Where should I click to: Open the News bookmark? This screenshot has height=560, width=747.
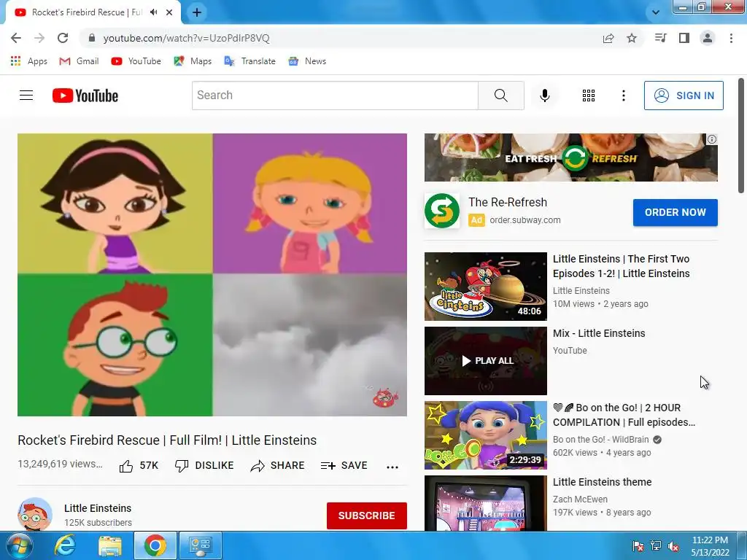click(307, 61)
